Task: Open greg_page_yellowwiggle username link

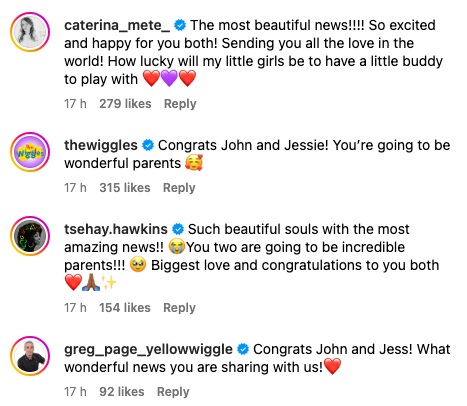Action: click(148, 349)
